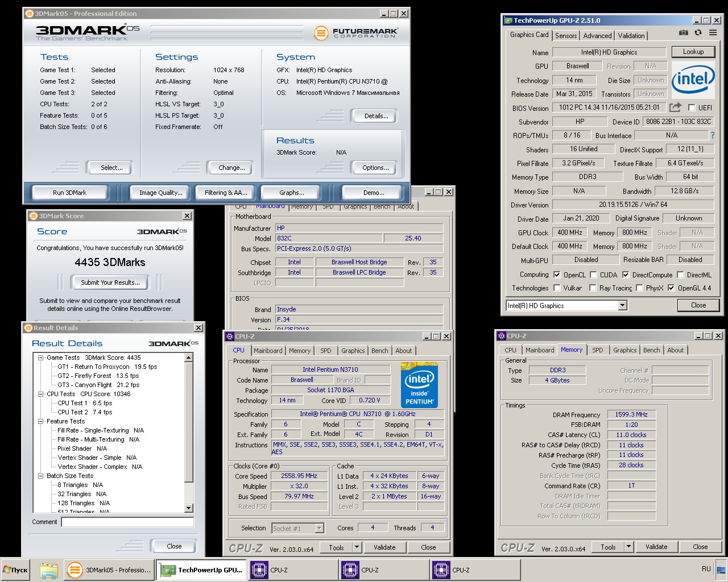Open Tools dropdown arrow in CPU-Z Memory window
Screen dimensions: 728x582
[x=628, y=547]
